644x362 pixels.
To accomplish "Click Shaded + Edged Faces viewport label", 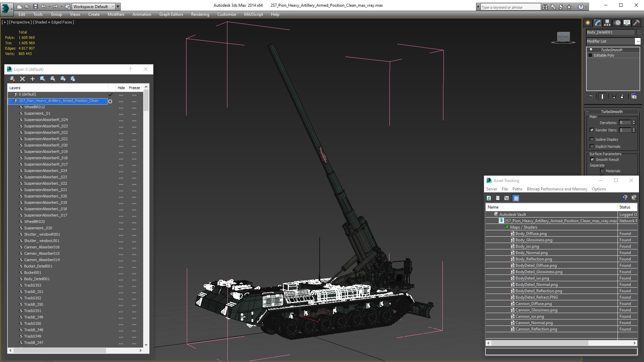I will [x=53, y=22].
